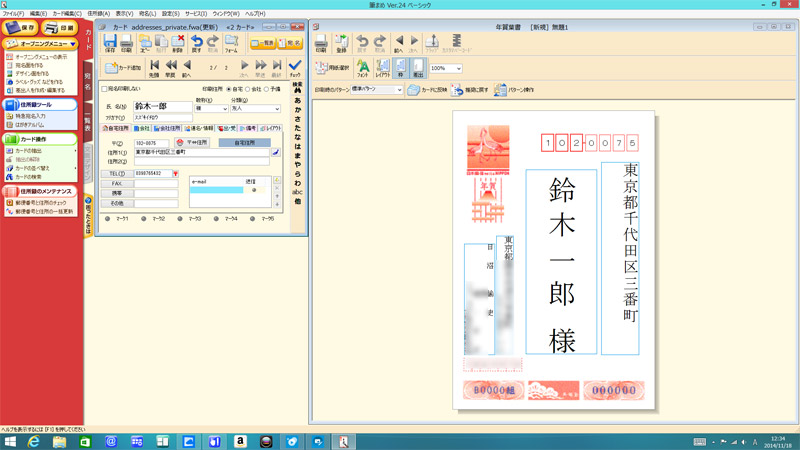Click the large 印刷 button in left sidebar

(62, 29)
